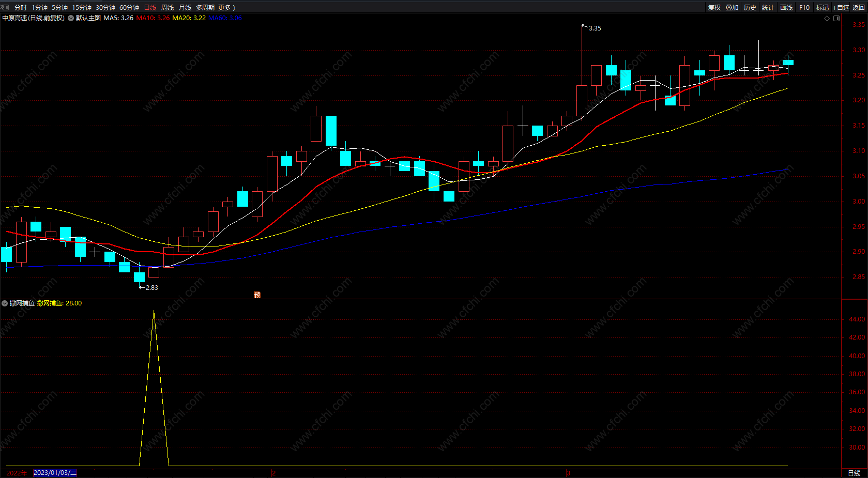This screenshot has height=478, width=868.
Task: Click the 日线 label at bottom right
Action: click(854, 473)
